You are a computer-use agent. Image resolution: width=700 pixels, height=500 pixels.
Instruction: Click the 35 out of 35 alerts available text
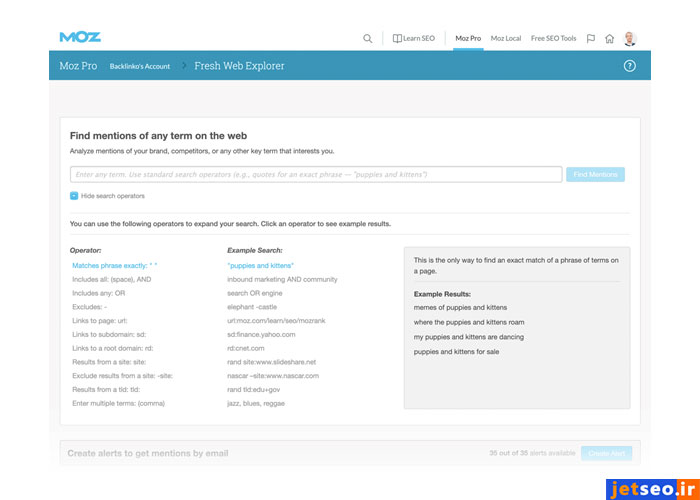pyautogui.click(x=532, y=453)
